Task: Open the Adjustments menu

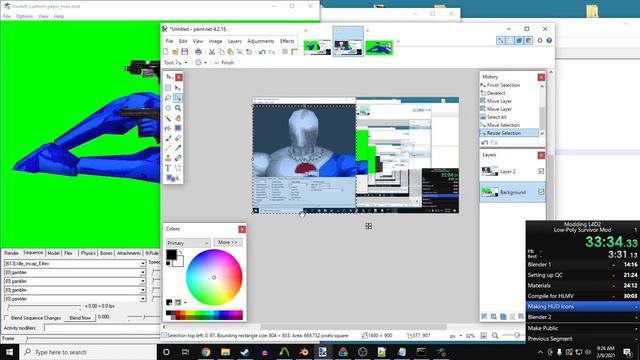Action: pyautogui.click(x=260, y=41)
